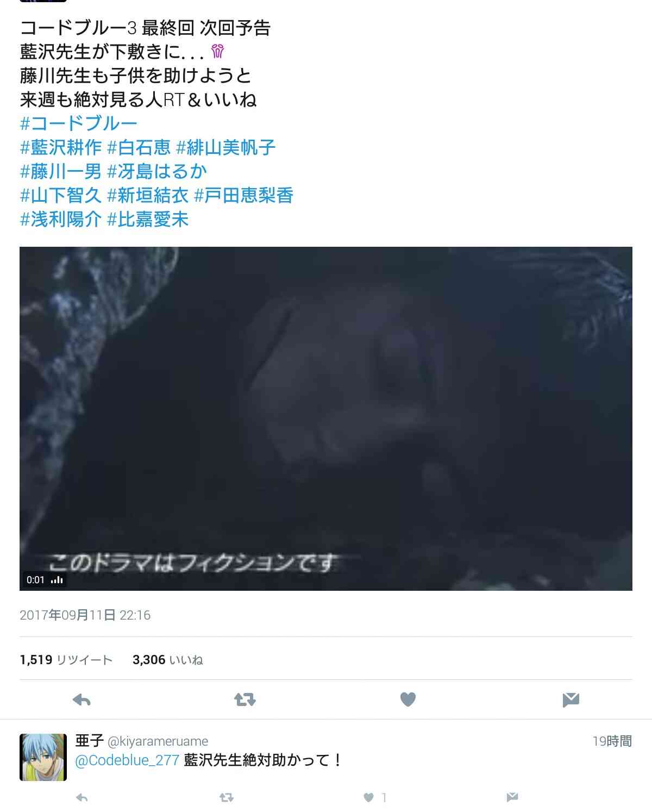Send 亜子's reply via envelope icon
Screen dimensions: 652x812
coord(512,797)
